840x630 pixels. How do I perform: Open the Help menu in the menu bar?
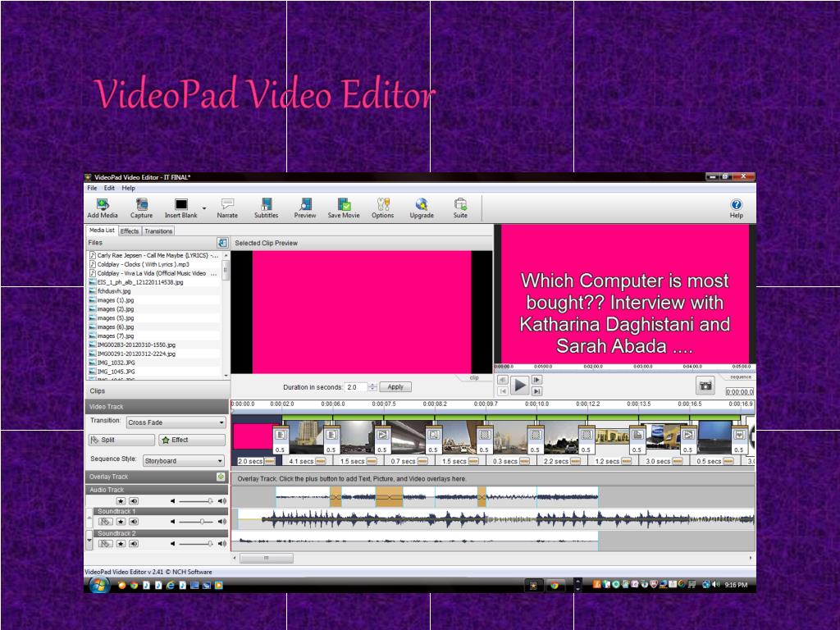129,188
